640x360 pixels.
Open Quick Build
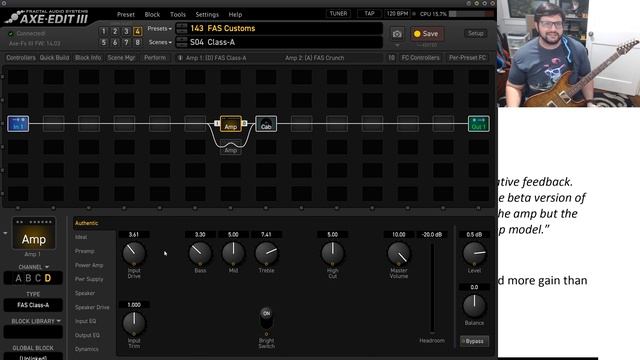(54, 58)
